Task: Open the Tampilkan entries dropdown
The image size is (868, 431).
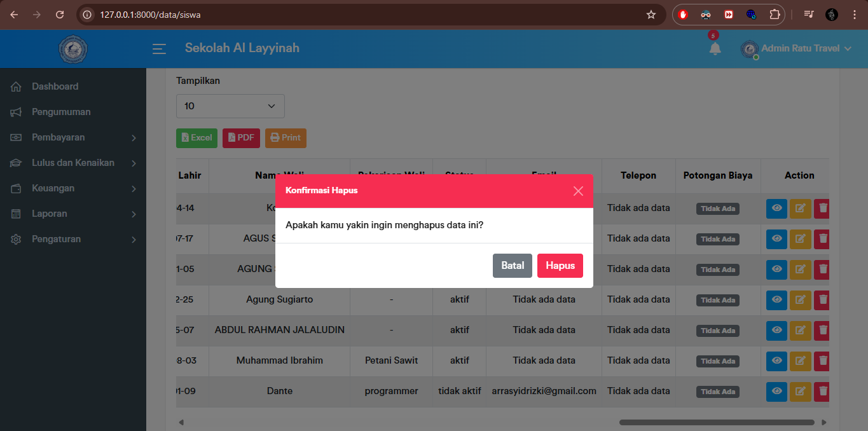Action: tap(230, 106)
